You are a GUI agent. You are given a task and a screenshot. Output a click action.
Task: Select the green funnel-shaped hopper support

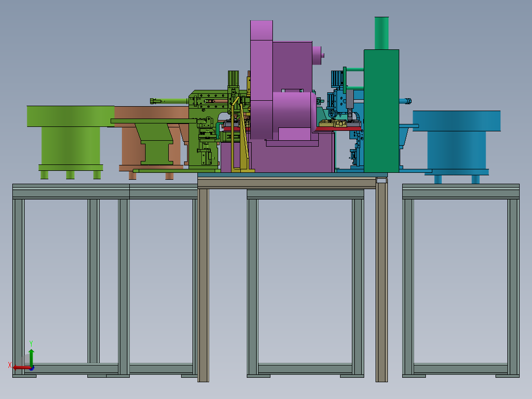point(157,144)
